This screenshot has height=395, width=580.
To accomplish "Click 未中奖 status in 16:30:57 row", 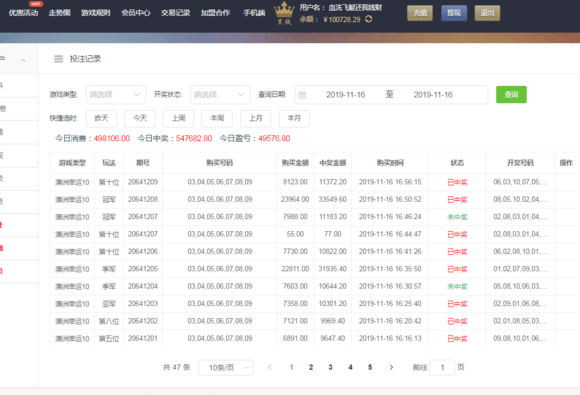I will (x=457, y=287).
